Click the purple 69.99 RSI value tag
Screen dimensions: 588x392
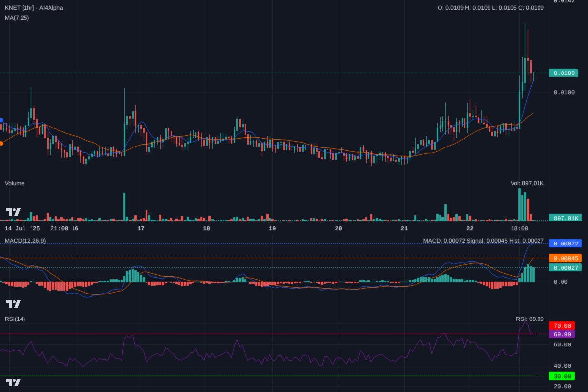[562, 334]
